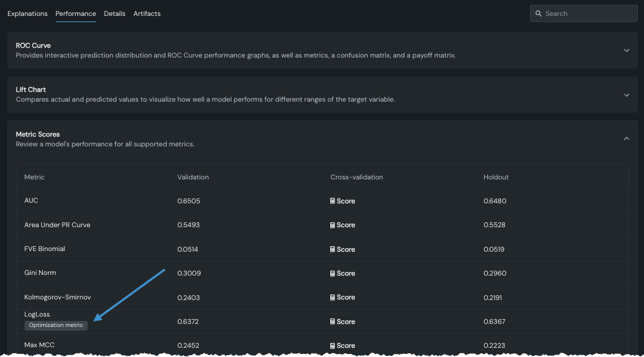
Task: Go to the Artifacts tab
Action: pos(147,13)
